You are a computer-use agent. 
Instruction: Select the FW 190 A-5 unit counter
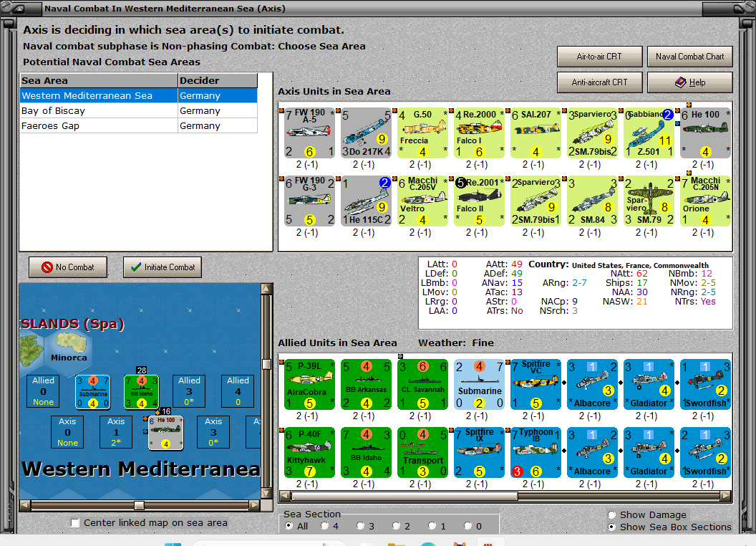[309, 133]
